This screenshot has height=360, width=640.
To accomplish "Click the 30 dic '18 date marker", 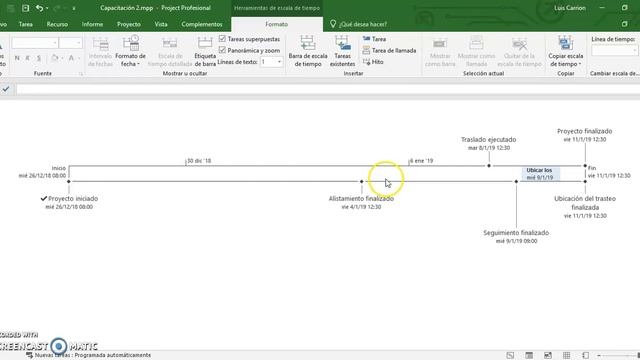I will click(199, 161).
